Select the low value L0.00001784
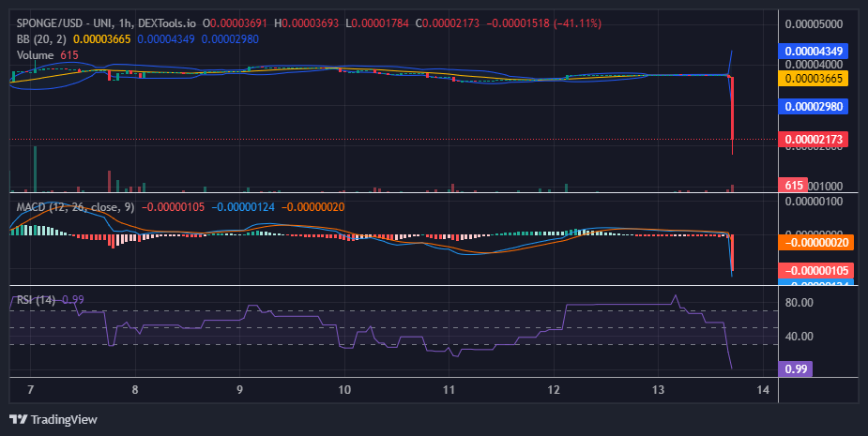 click(377, 23)
